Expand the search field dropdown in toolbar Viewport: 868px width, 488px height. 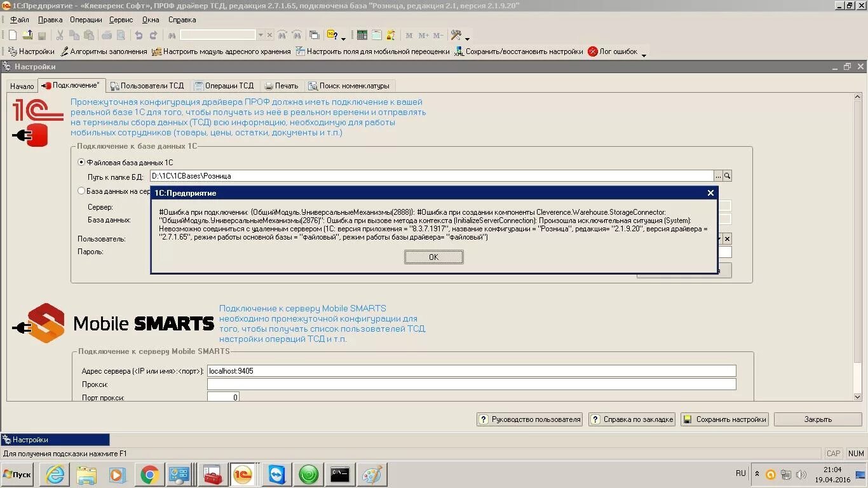[261, 35]
